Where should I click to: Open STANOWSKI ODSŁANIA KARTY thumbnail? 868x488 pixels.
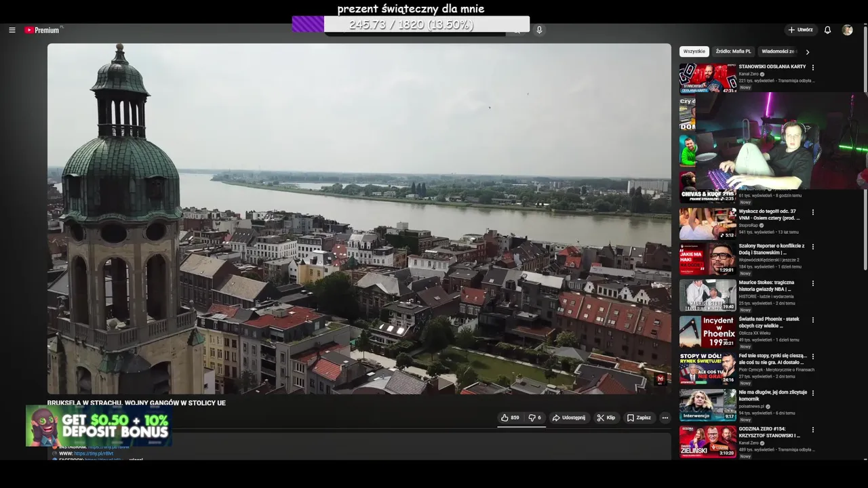pyautogui.click(x=707, y=79)
